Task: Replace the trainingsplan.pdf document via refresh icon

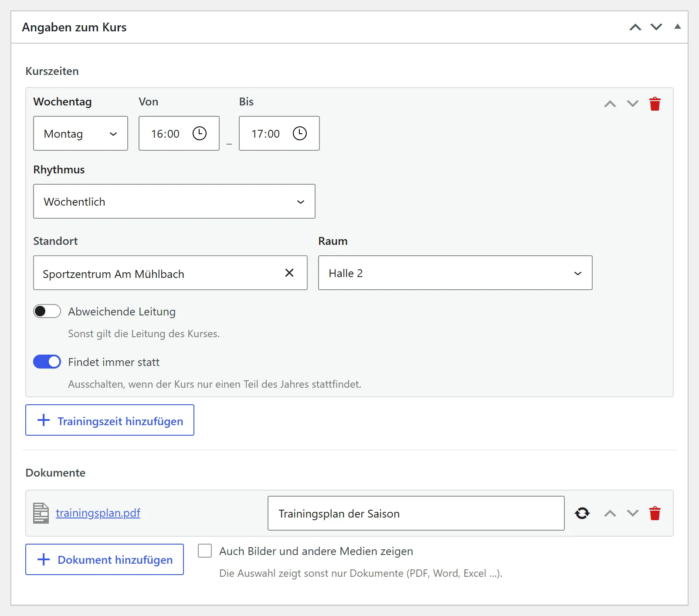Action: [x=582, y=513]
